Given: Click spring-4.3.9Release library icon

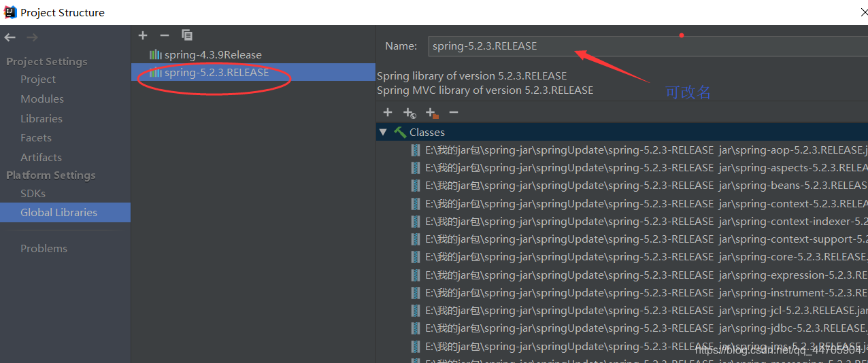Looking at the screenshot, I should tap(156, 54).
